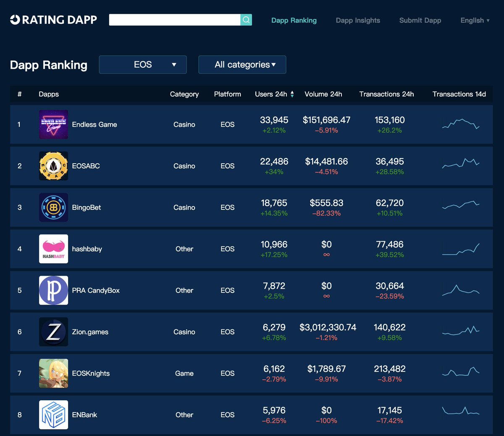Open the ENBank cube icon
The width and height of the screenshot is (504, 436).
53,415
